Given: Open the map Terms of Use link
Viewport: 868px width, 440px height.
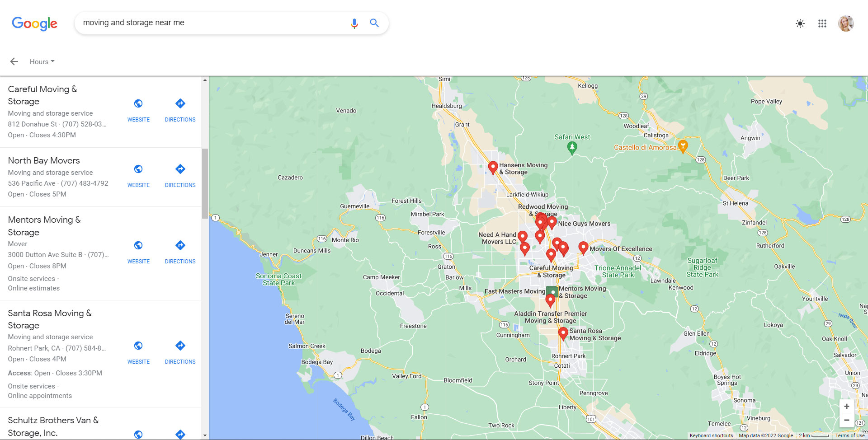Looking at the screenshot, I should (849, 436).
